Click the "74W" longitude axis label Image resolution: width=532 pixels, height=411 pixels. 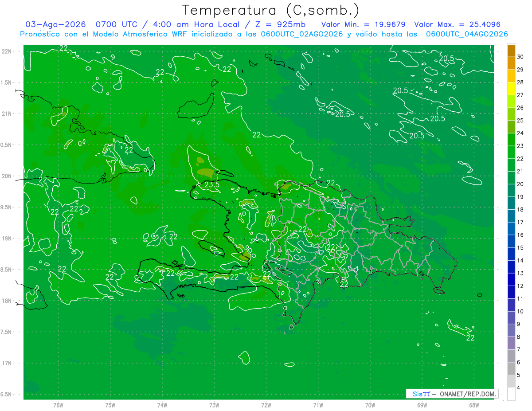click(162, 405)
